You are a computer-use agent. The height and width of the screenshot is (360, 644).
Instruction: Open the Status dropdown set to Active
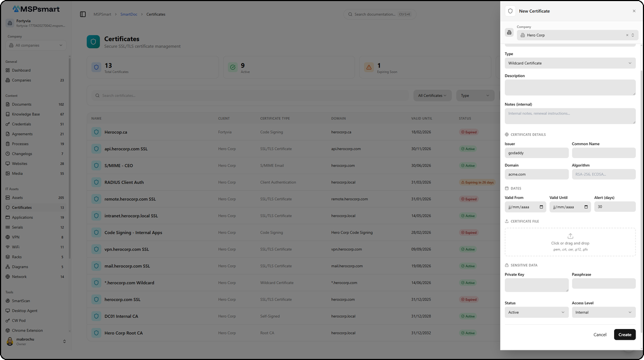(536, 312)
